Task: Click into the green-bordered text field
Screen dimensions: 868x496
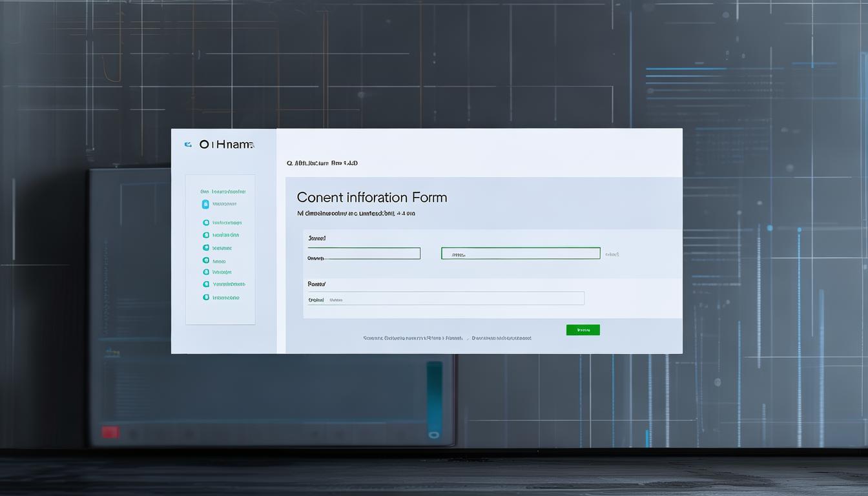Action: point(521,253)
